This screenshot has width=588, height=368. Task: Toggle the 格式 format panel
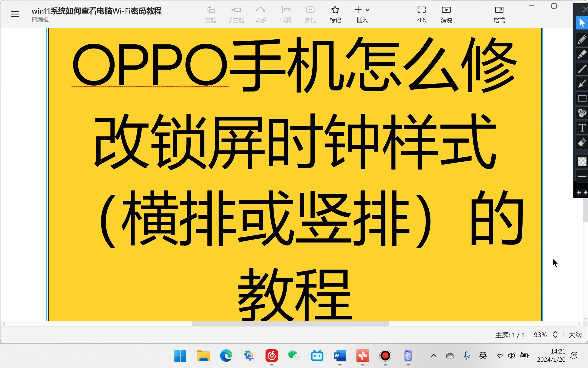pyautogui.click(x=499, y=15)
